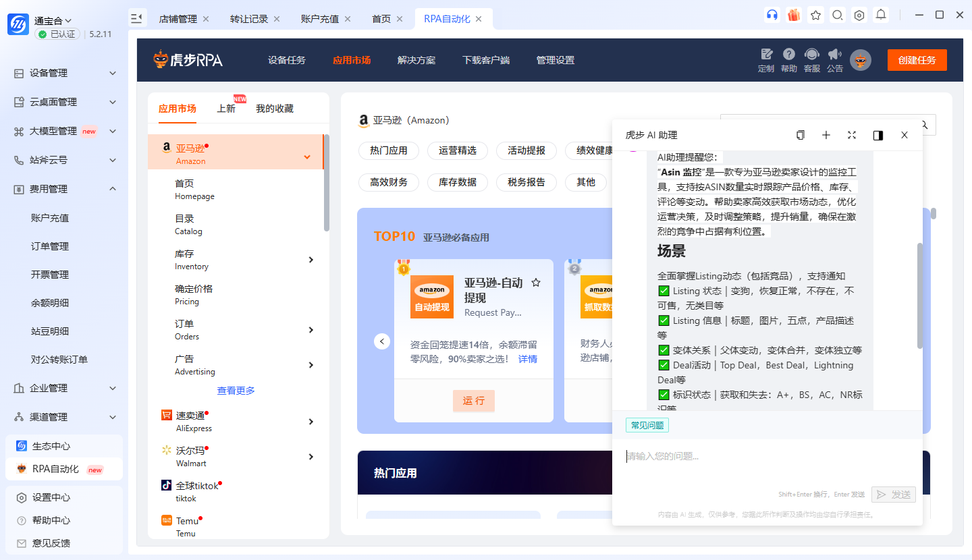
Task: Click the 自动提现 app thumbnail
Action: [432, 297]
